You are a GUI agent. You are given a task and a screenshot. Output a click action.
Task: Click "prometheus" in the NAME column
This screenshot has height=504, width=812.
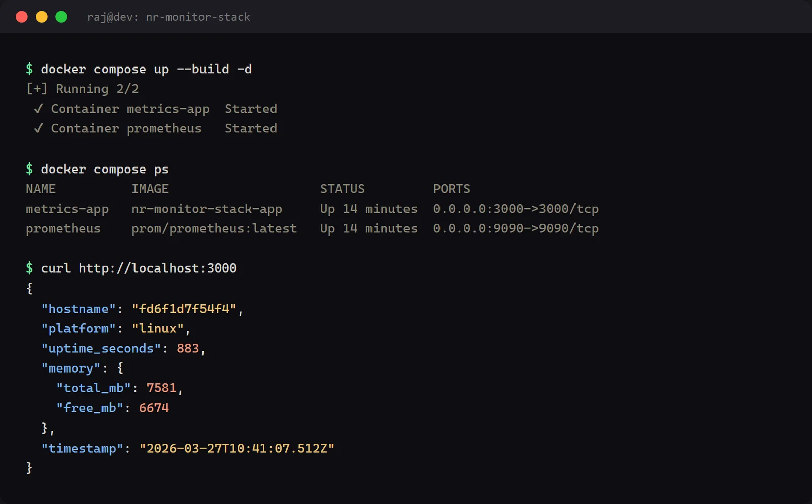[x=63, y=228]
